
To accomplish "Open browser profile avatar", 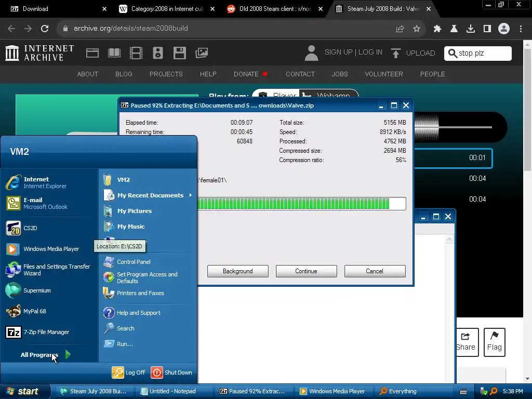I will coord(504,29).
